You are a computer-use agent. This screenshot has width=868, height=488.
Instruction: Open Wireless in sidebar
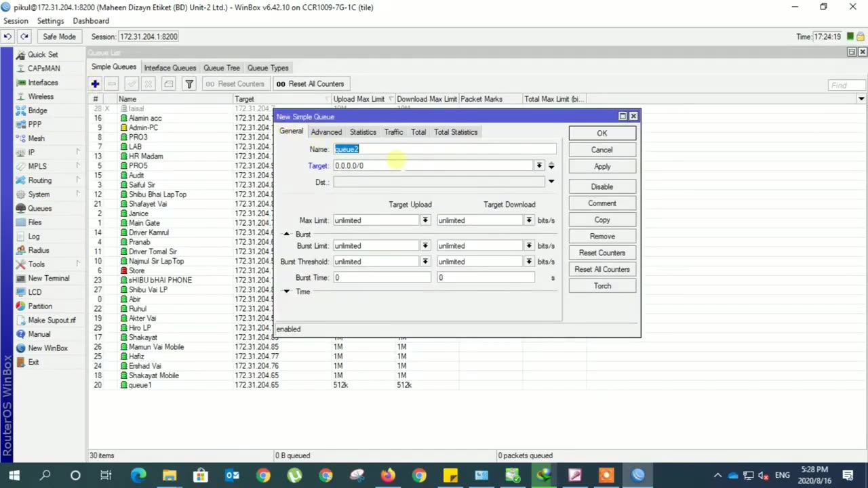click(41, 96)
